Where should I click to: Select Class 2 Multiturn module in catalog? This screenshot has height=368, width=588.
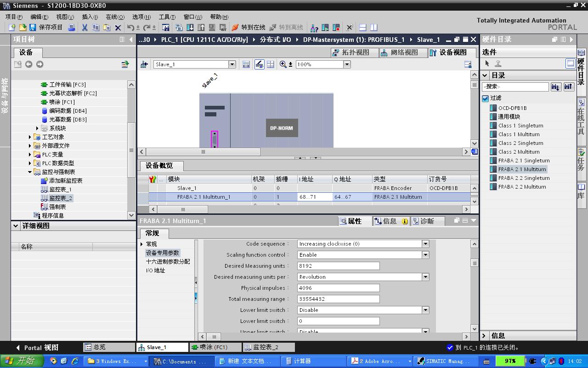coord(519,152)
